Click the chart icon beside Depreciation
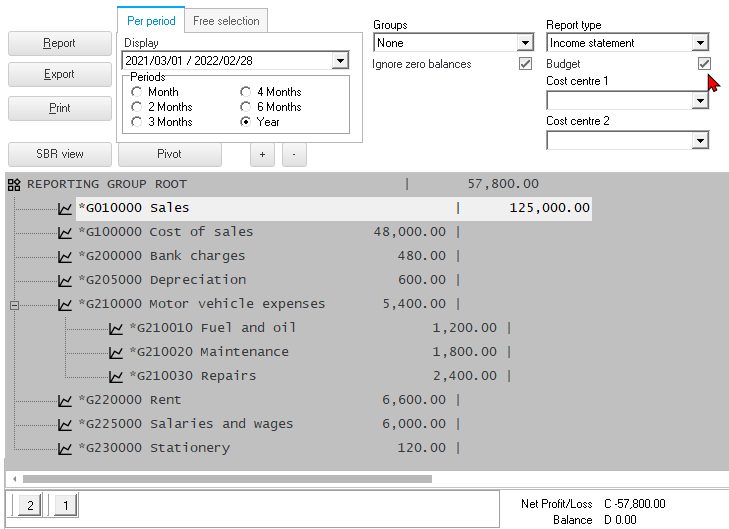The image size is (729, 529). [x=65, y=280]
